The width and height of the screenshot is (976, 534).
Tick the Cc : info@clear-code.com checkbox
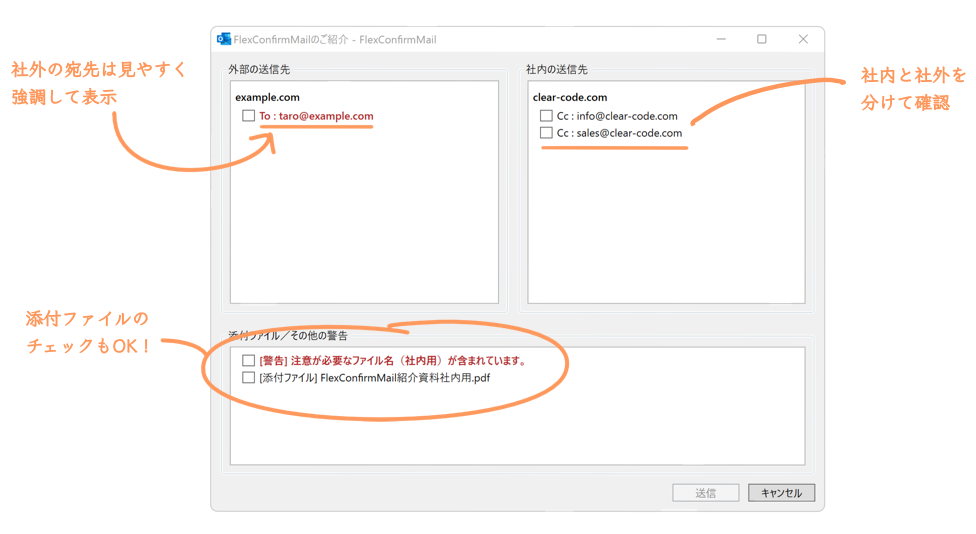click(x=546, y=116)
